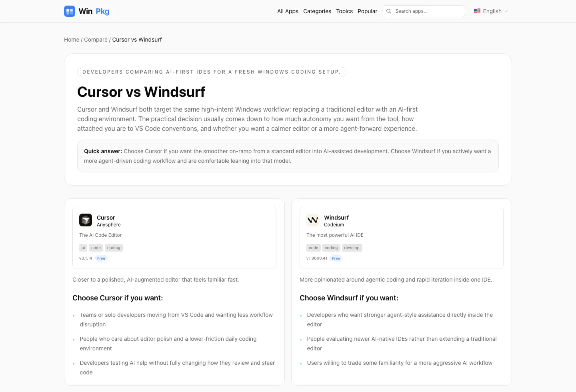
Task: Click the search magnifier icon
Action: click(389, 11)
